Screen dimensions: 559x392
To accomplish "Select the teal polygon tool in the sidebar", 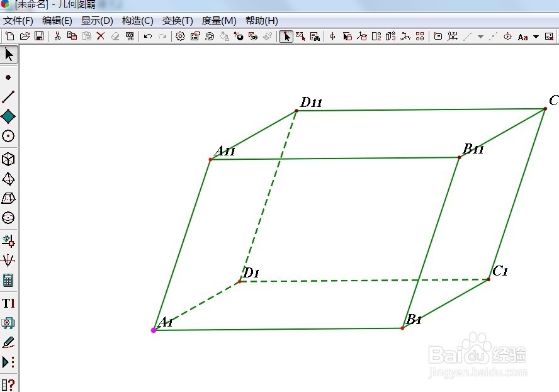I will click(x=8, y=116).
